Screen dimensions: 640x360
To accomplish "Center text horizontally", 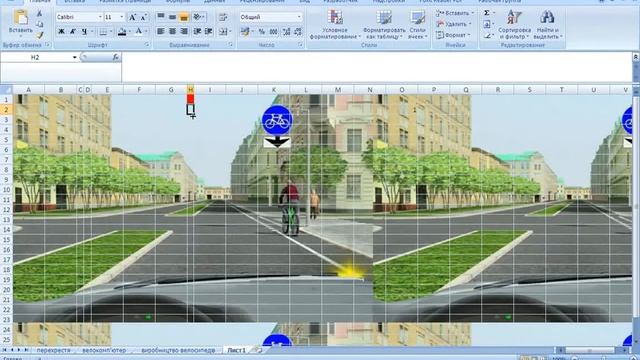I will tap(173, 31).
